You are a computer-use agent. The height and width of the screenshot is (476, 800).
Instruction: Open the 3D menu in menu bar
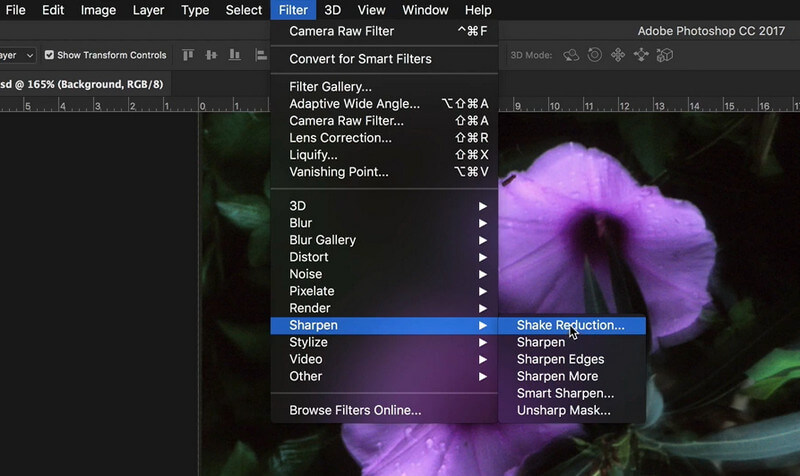point(332,10)
